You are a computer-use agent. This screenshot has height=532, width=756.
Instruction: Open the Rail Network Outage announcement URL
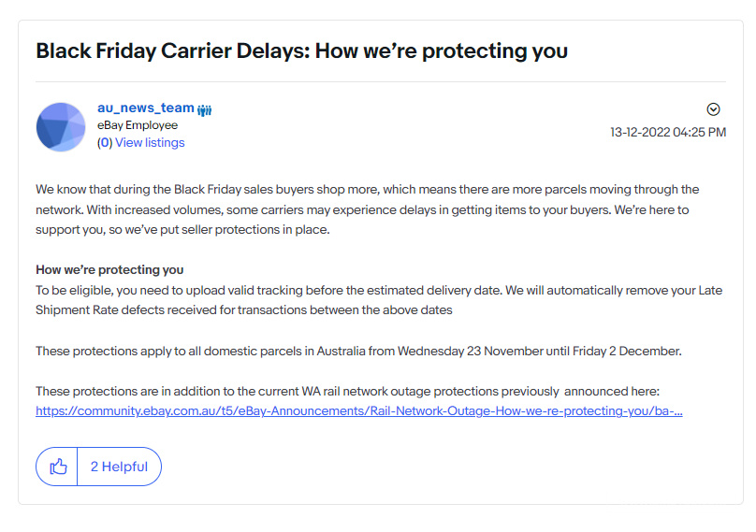pyautogui.click(x=358, y=411)
